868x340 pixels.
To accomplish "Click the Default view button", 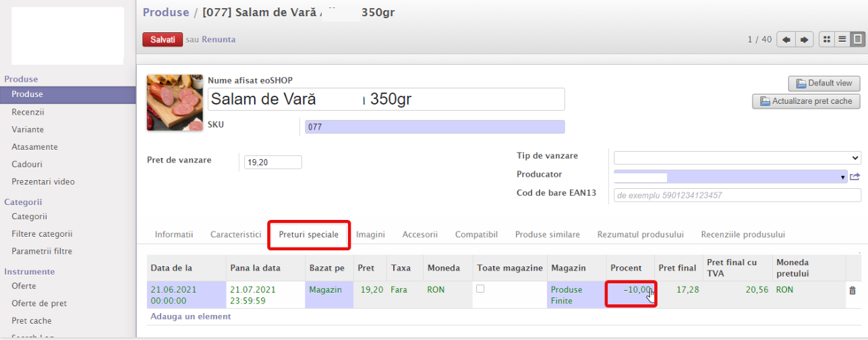I will [823, 84].
